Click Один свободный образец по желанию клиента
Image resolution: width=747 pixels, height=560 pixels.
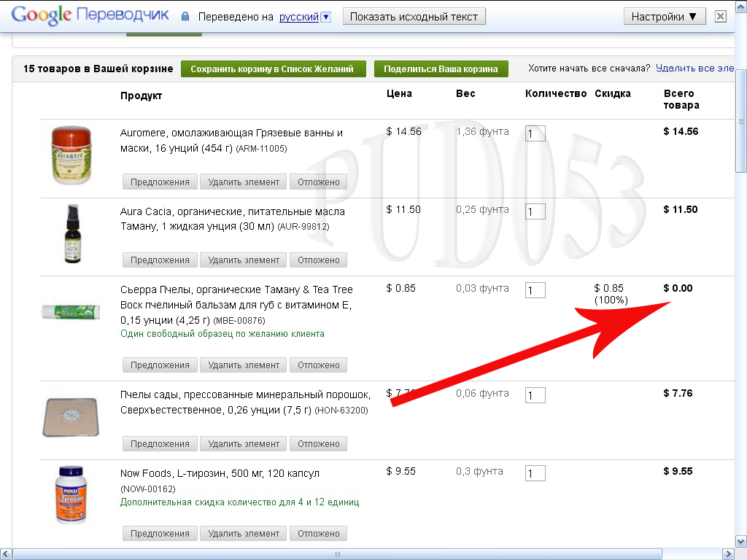(222, 334)
